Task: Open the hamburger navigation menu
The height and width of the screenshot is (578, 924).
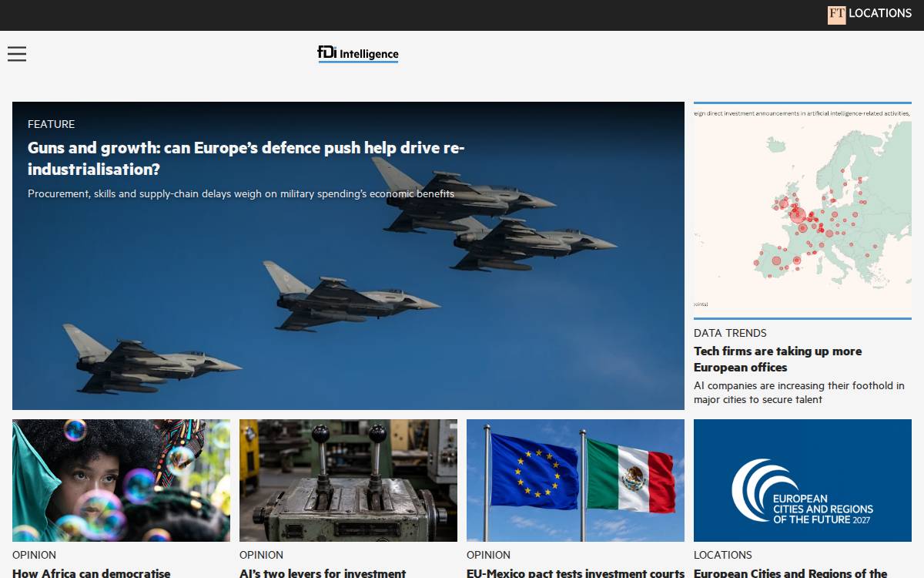Action: click(17, 53)
